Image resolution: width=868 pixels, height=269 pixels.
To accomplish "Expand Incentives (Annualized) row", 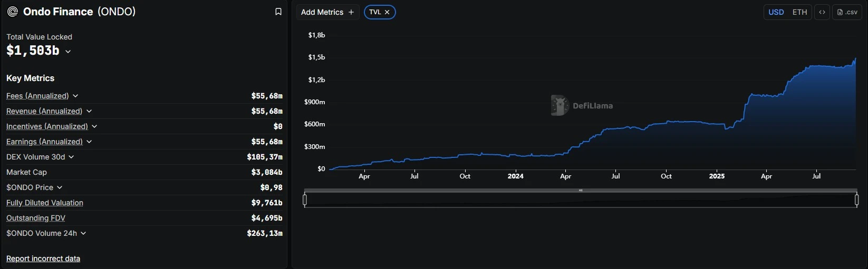I will [x=94, y=126].
